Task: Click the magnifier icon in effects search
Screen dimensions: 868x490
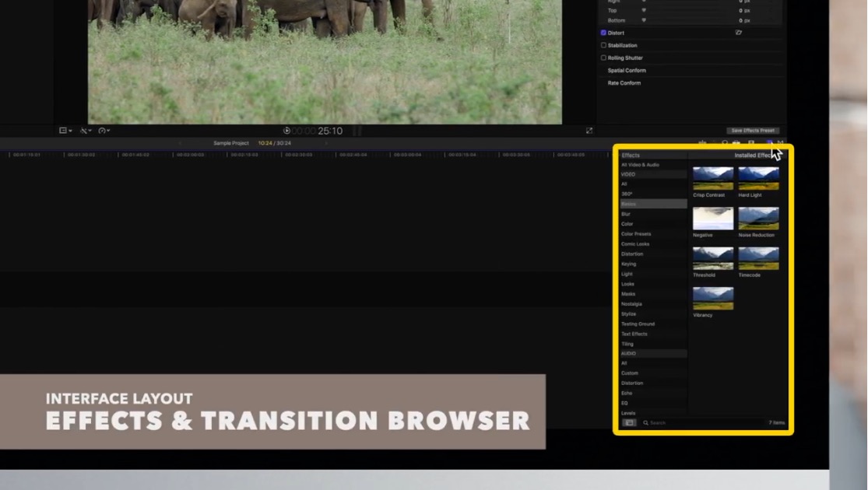Action: pyautogui.click(x=645, y=423)
